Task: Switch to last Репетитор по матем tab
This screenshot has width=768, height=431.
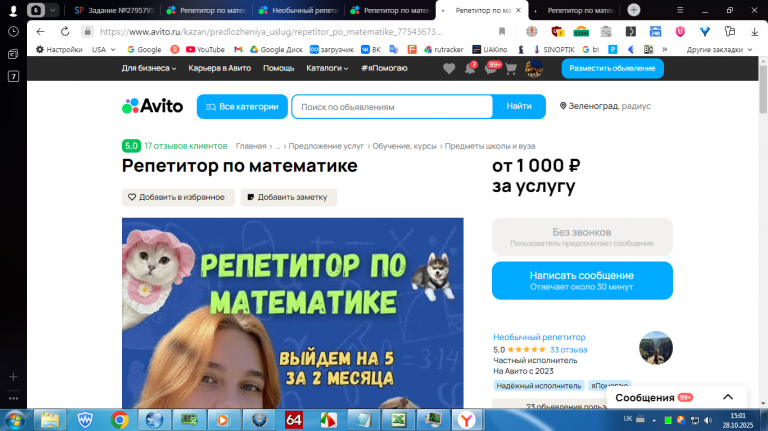Action: (x=574, y=10)
